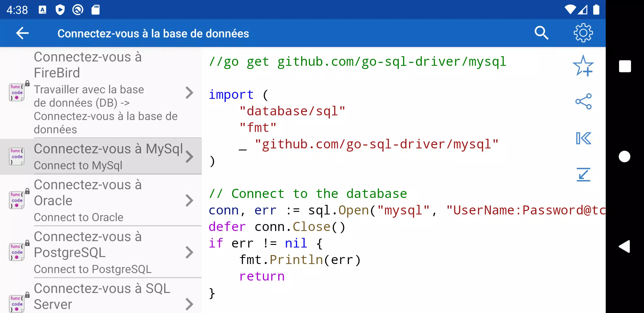Select 'Connectez-vous à SQL Server' item
Viewport: 644px width, 313px height.
pos(101,296)
